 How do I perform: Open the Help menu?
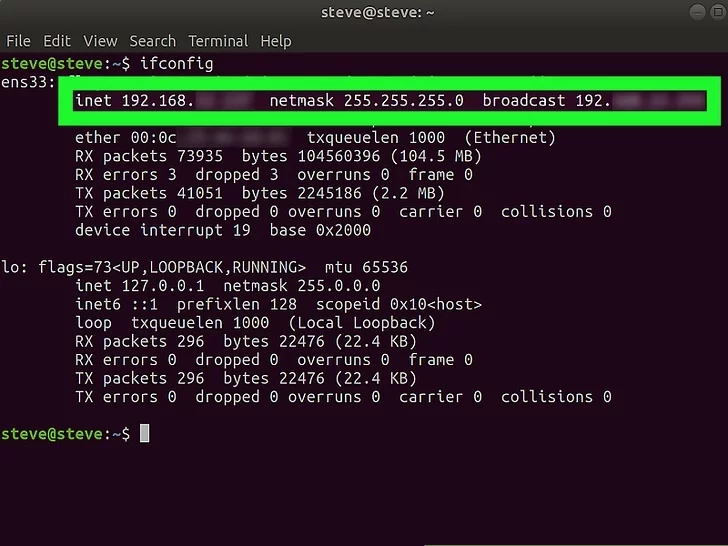tap(276, 41)
